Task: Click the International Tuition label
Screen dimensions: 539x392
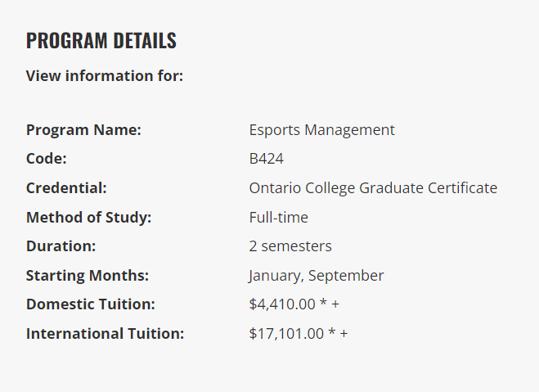Action: [x=106, y=333]
